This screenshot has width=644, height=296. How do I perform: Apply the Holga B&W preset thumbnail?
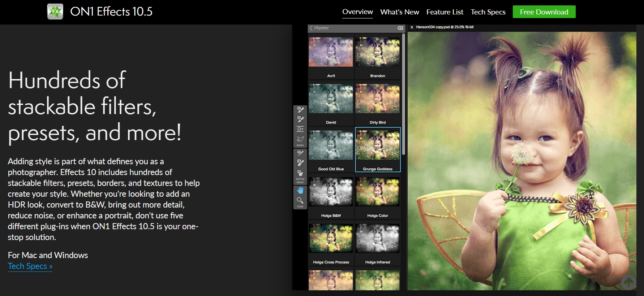point(331,192)
